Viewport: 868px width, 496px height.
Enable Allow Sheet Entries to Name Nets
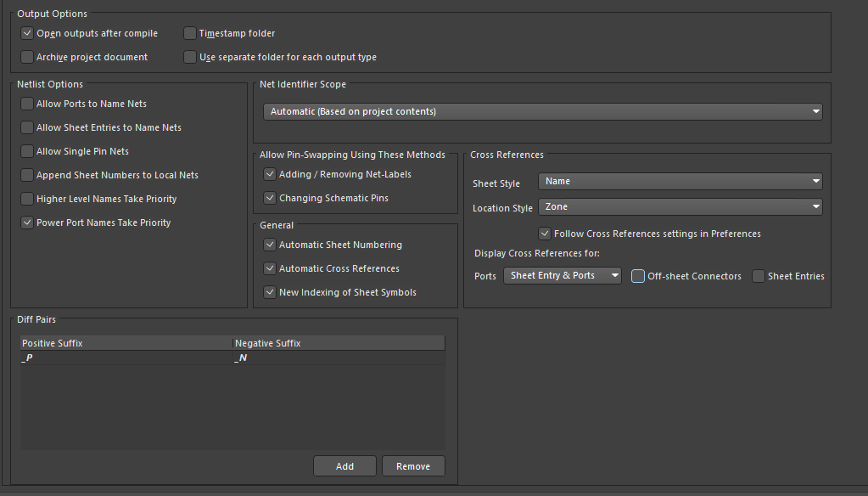27,127
